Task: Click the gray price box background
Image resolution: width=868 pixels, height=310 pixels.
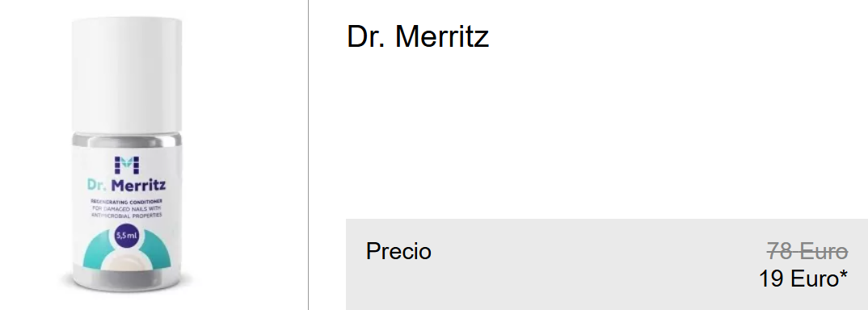Action: (607, 264)
